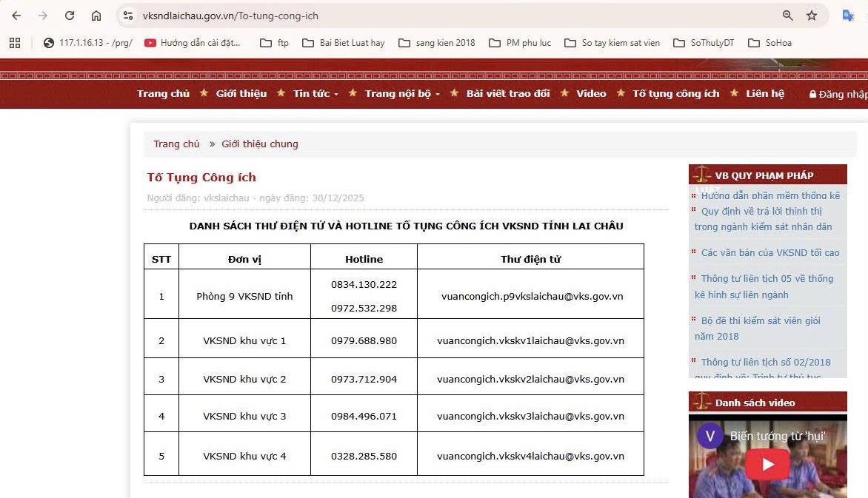The width and height of the screenshot is (868, 498).
Task: Play the 'Biến tướng từ hụi' video
Action: 767,464
